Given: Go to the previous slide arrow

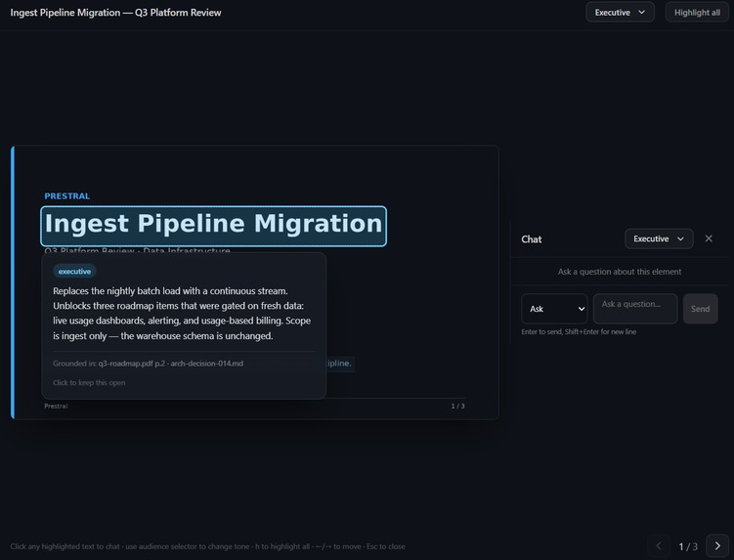Looking at the screenshot, I should click(659, 546).
